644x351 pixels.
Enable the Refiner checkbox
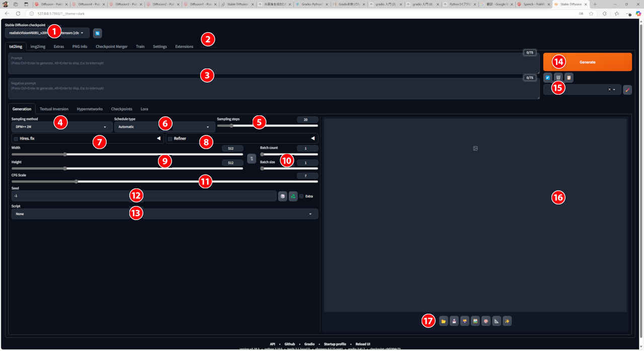click(x=170, y=138)
